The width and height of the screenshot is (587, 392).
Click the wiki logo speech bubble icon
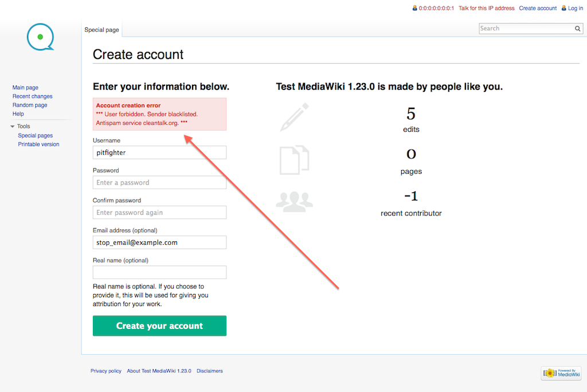pos(40,37)
